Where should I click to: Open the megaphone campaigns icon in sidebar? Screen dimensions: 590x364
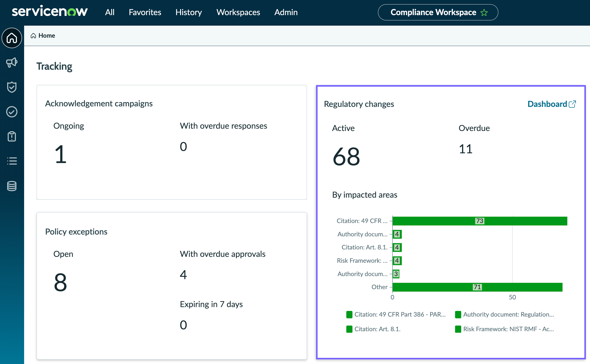pyautogui.click(x=12, y=62)
